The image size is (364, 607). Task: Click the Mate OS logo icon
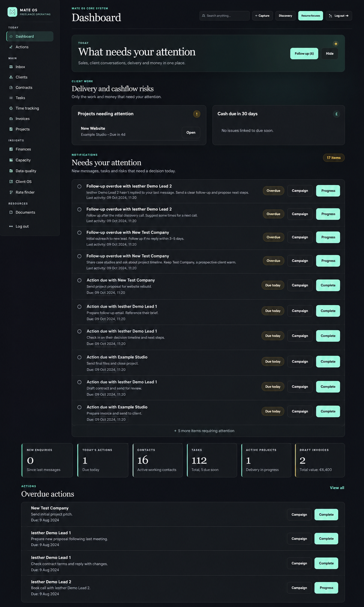(12, 12)
